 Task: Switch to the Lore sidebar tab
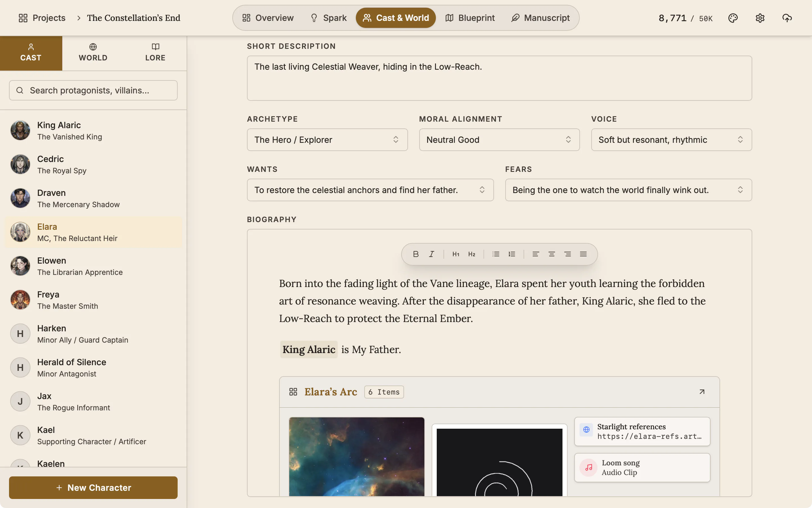coord(155,53)
